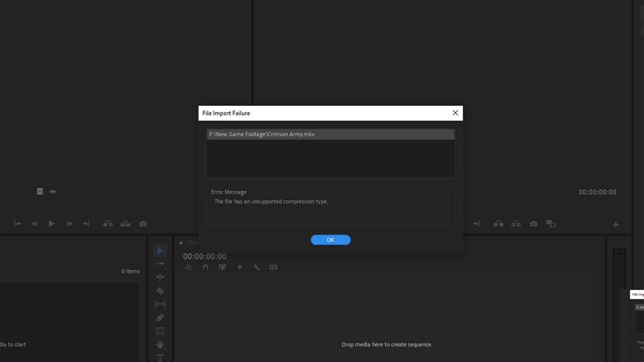Toggle the Closed Captions track button
Image resolution: width=644 pixels, height=362 pixels.
(x=273, y=267)
